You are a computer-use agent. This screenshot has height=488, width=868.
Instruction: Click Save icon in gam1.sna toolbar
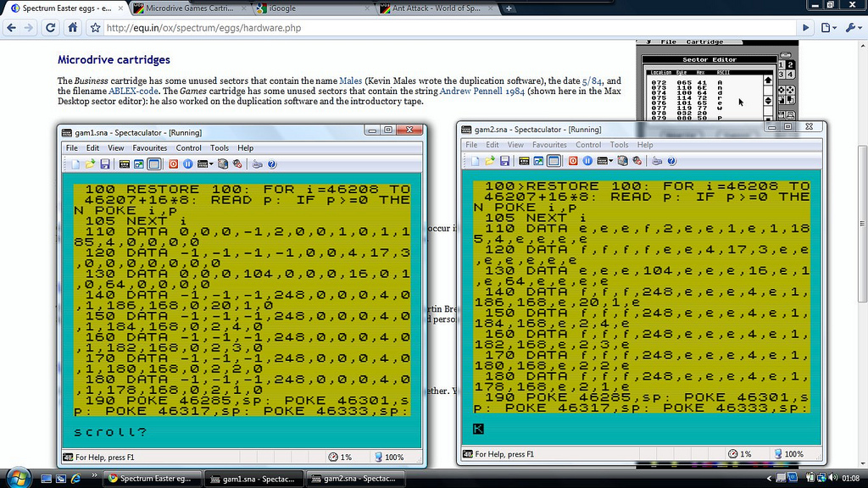point(104,164)
